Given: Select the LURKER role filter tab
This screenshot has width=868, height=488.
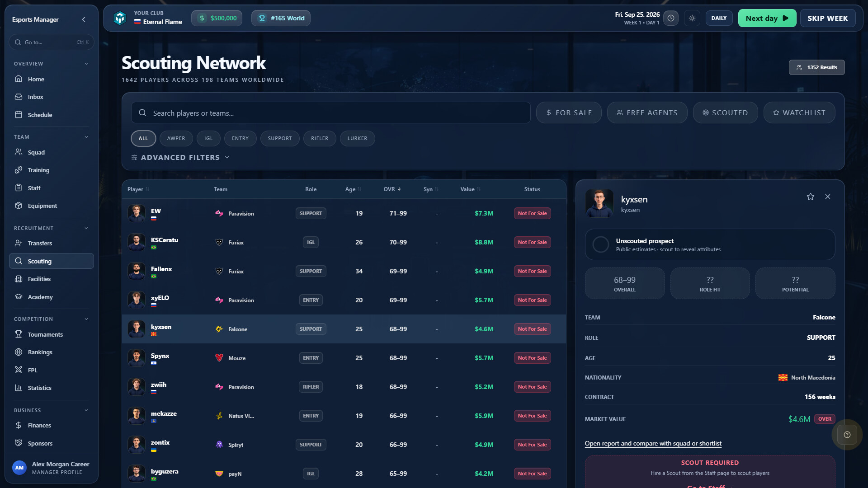Looking at the screenshot, I should 357,138.
